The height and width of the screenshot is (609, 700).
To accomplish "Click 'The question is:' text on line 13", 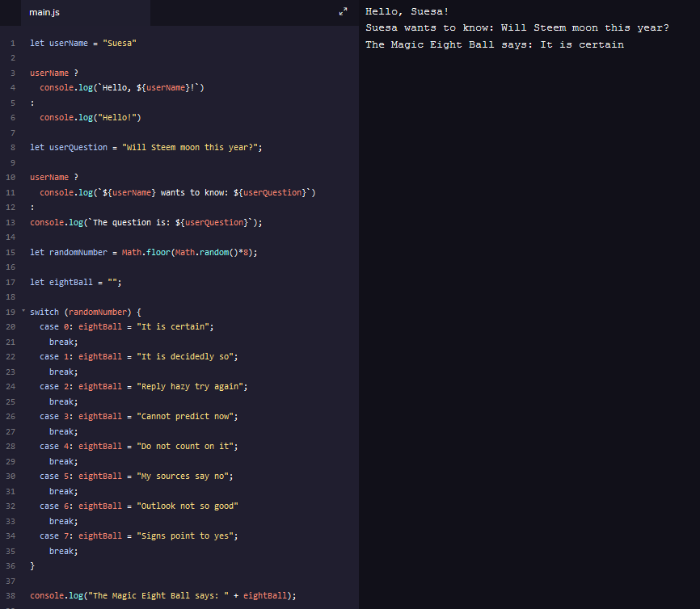I will (132, 223).
